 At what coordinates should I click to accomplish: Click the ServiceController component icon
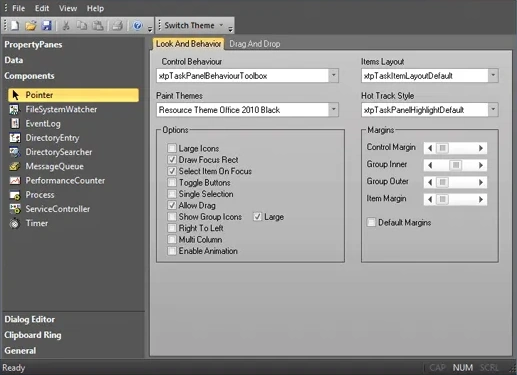[15, 209]
